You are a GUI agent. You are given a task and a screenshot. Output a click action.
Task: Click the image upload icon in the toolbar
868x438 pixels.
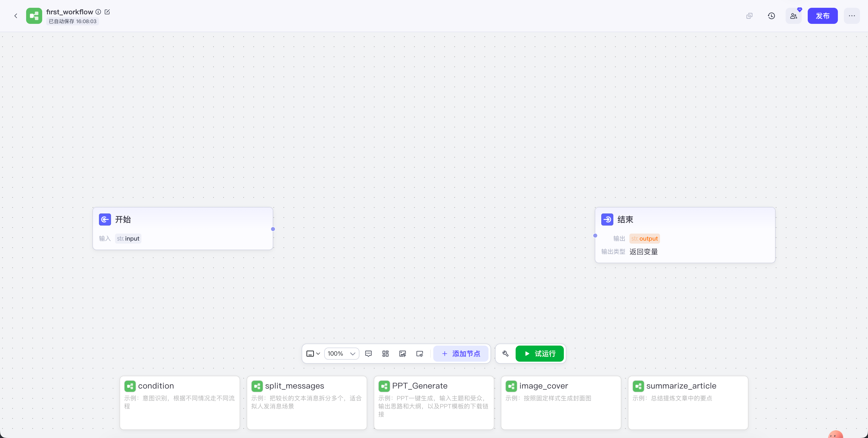coord(402,353)
